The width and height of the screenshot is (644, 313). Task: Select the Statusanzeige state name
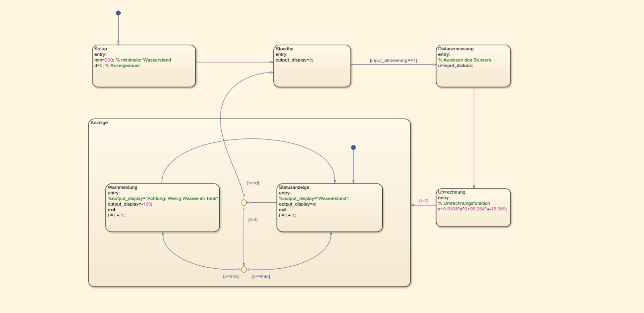click(x=294, y=187)
